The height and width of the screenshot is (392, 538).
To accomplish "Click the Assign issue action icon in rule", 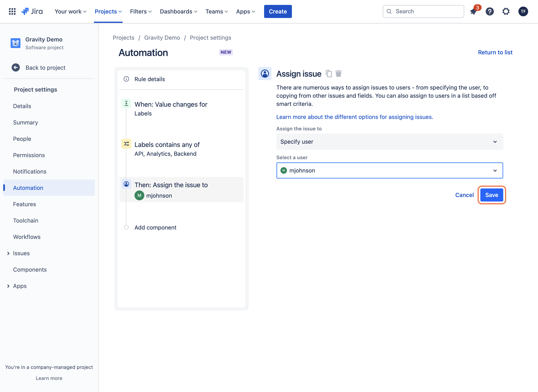I will coord(126,184).
